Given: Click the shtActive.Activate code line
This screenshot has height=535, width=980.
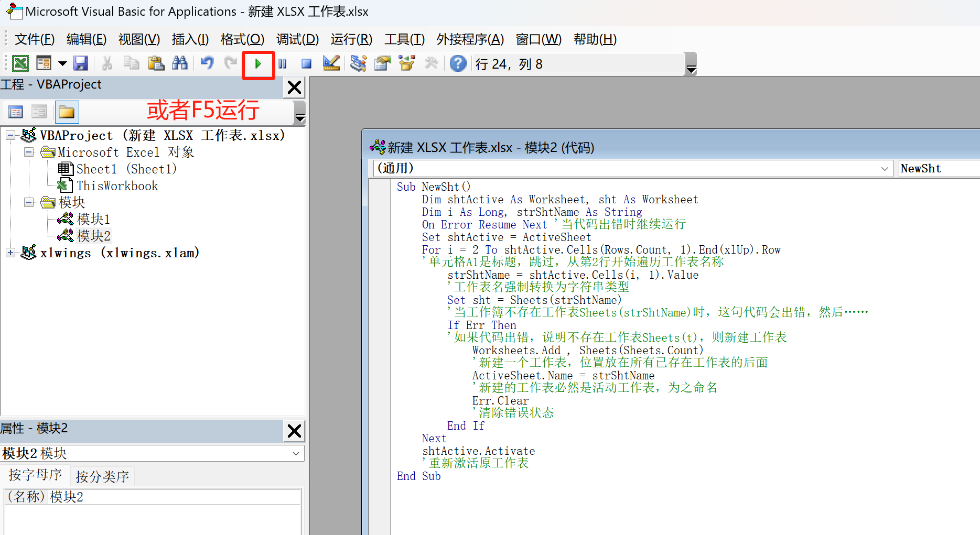Looking at the screenshot, I should point(478,451).
